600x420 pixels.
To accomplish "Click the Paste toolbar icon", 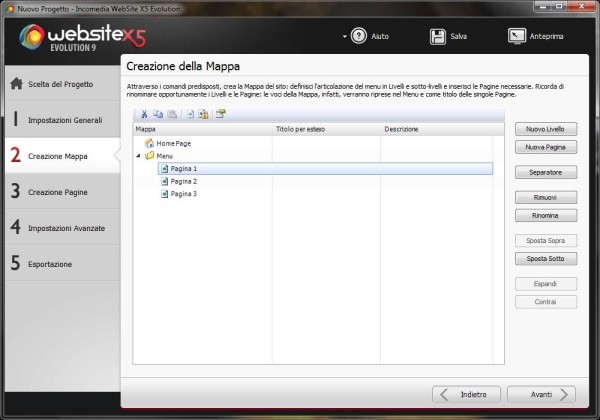I will [172, 114].
